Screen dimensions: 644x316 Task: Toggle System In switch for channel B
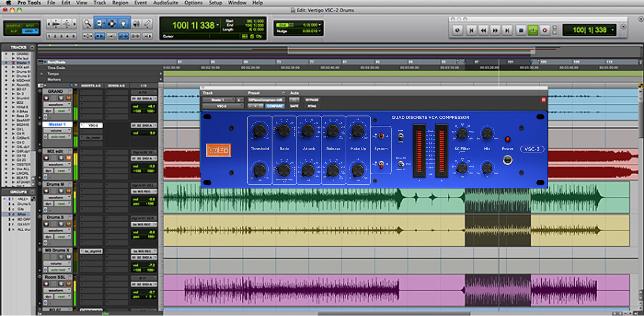point(380,164)
